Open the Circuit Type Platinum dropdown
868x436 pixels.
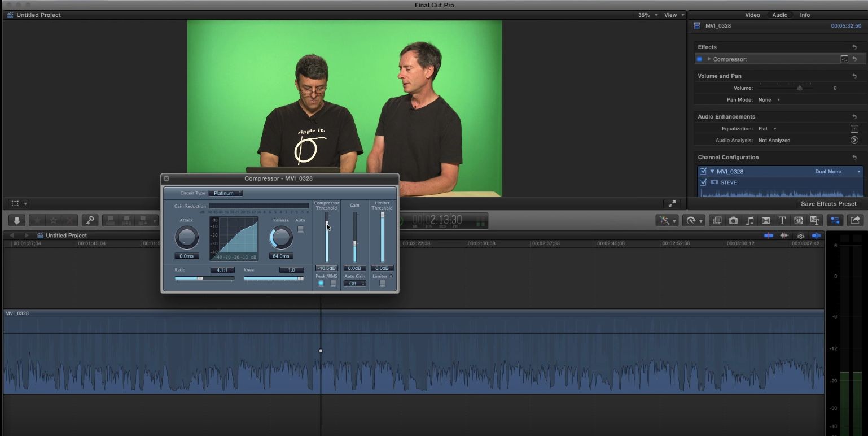(226, 193)
